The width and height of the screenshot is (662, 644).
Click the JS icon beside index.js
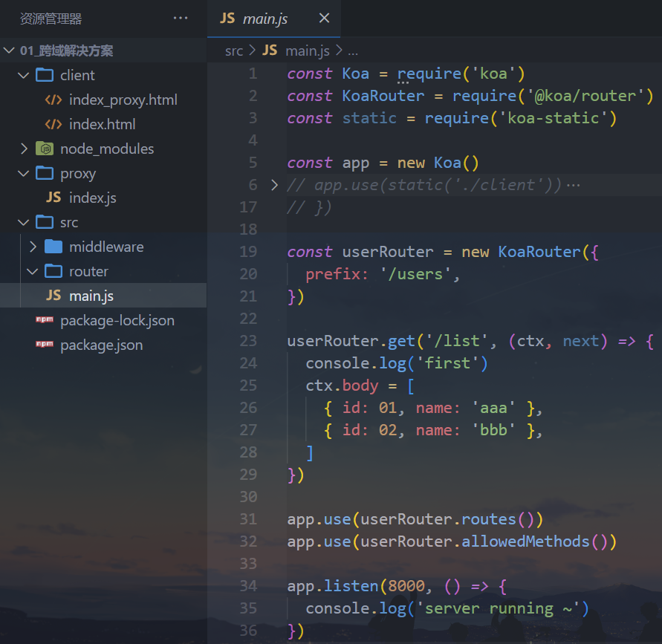coord(53,198)
